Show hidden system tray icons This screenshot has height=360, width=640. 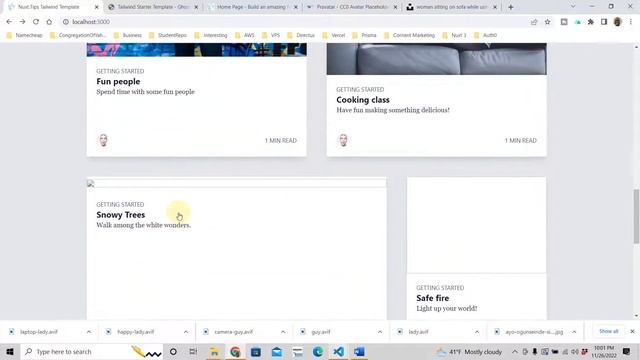(514, 351)
